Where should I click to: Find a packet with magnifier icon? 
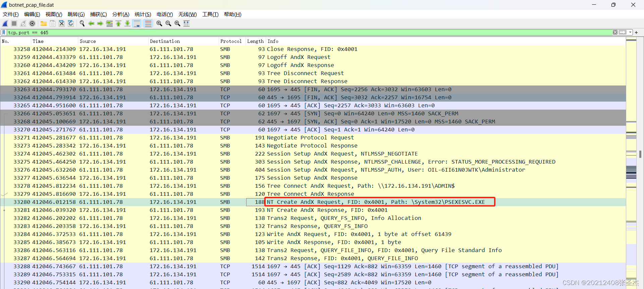(x=82, y=23)
